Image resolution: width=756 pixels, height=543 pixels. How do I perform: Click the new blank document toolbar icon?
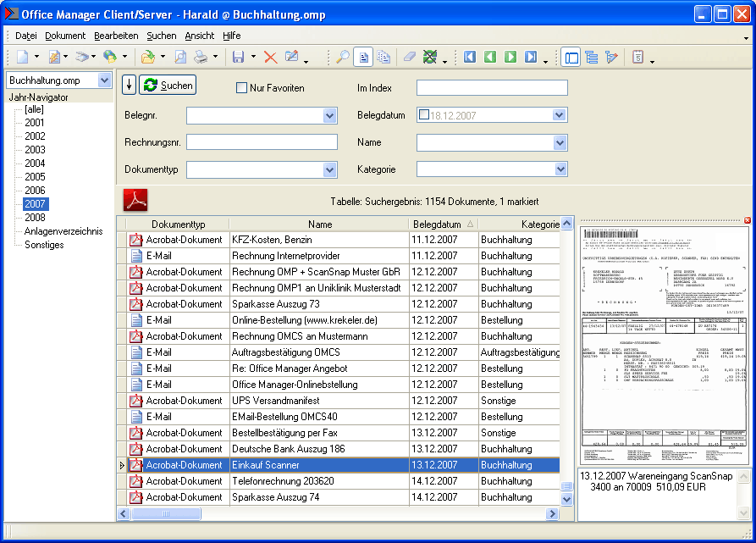click(x=22, y=57)
